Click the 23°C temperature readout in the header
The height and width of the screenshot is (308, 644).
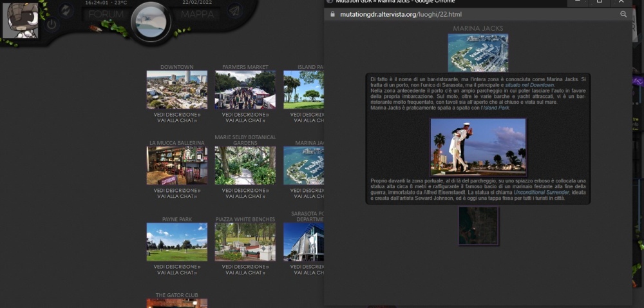point(121,3)
